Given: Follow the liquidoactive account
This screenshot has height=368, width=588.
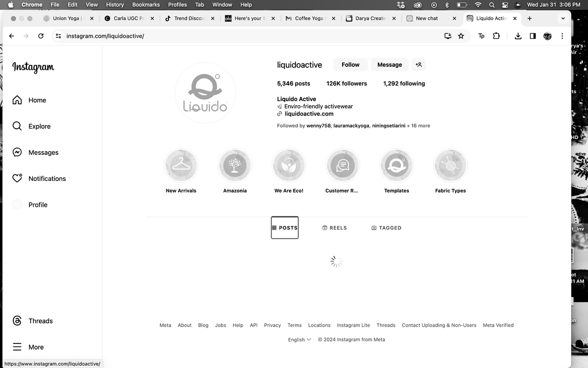Looking at the screenshot, I should point(350,65).
